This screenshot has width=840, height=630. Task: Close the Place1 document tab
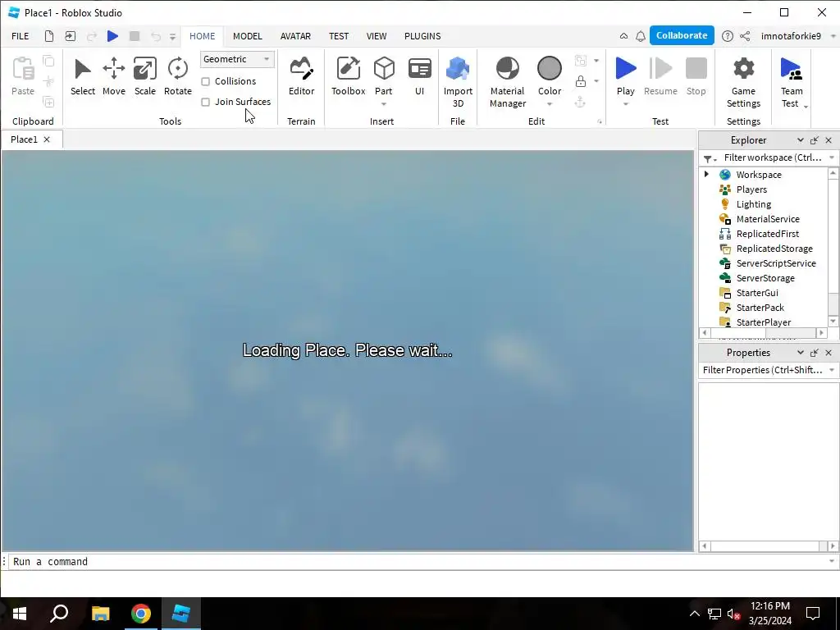47,139
